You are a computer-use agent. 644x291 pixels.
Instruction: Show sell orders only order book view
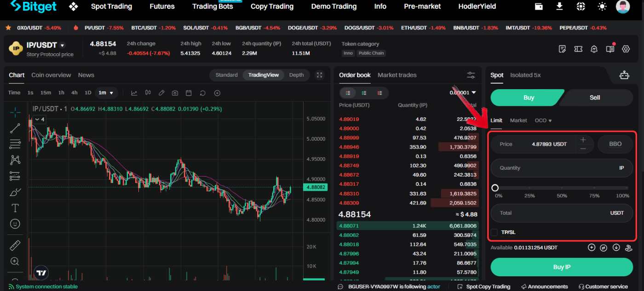click(x=379, y=93)
